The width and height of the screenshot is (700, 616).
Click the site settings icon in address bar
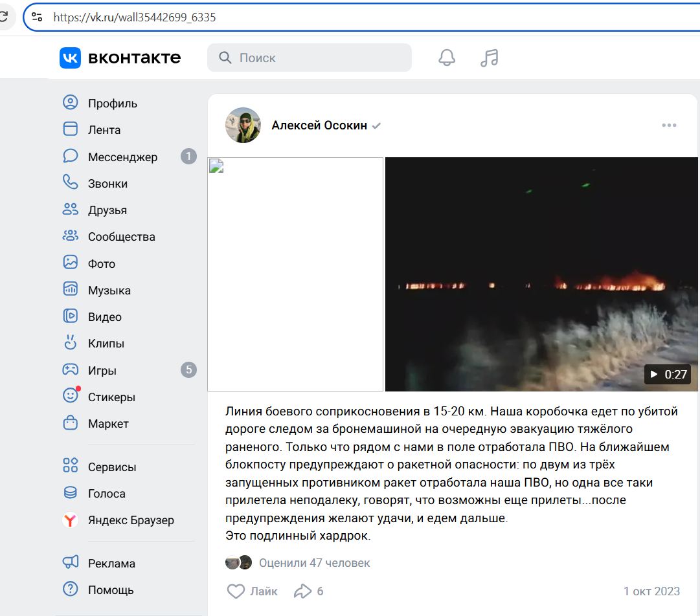pos(37,17)
